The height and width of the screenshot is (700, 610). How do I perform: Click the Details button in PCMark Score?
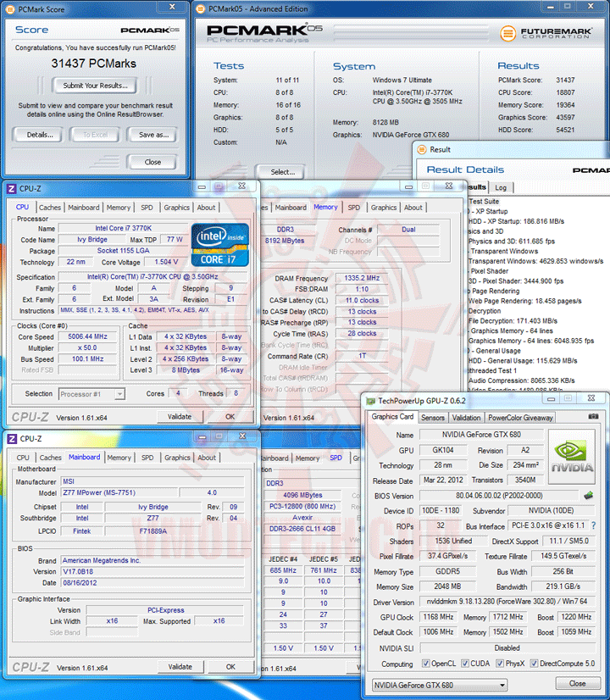tap(39, 135)
